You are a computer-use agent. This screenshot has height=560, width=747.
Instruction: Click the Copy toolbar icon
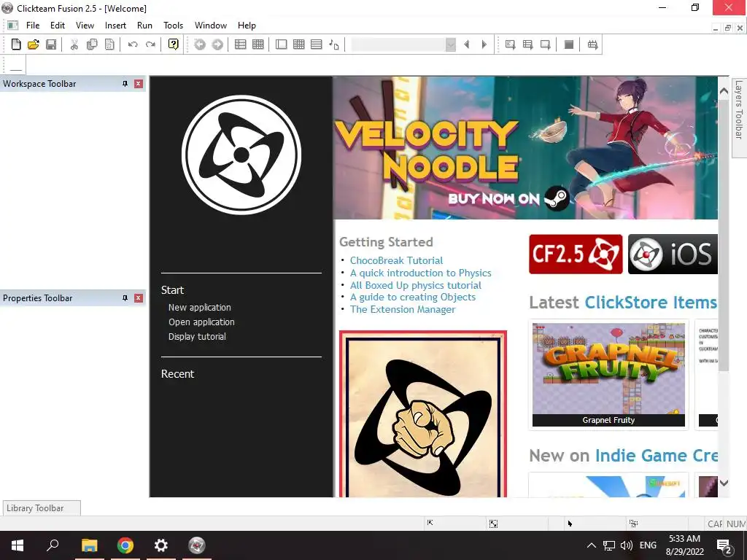(92, 44)
